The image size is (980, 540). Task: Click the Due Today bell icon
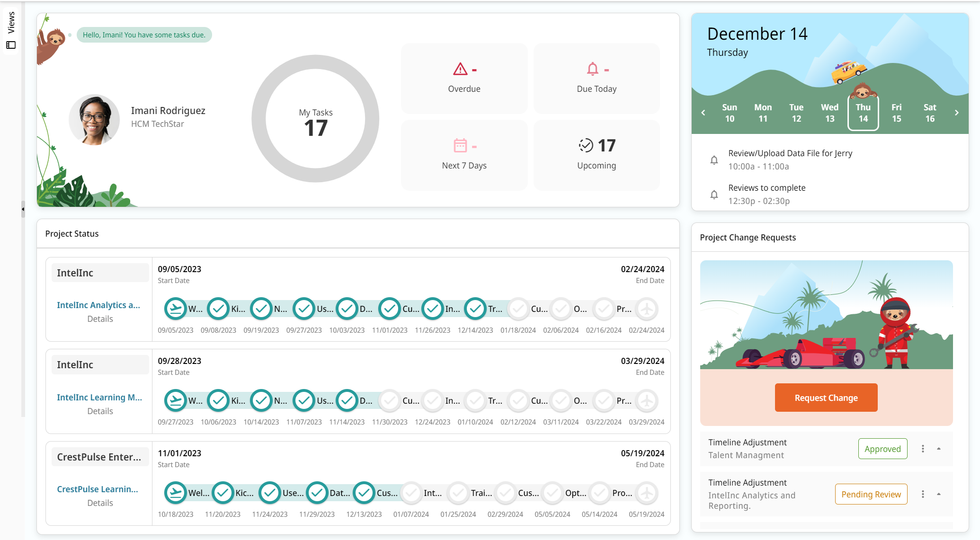tap(592, 70)
